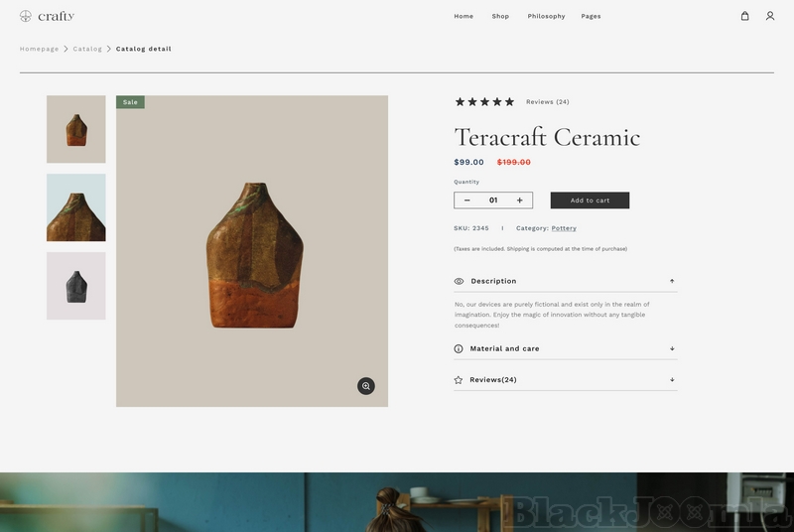Screen dimensions: 794x532
Task: Click the crafty logo icon
Action: (x=26, y=16)
